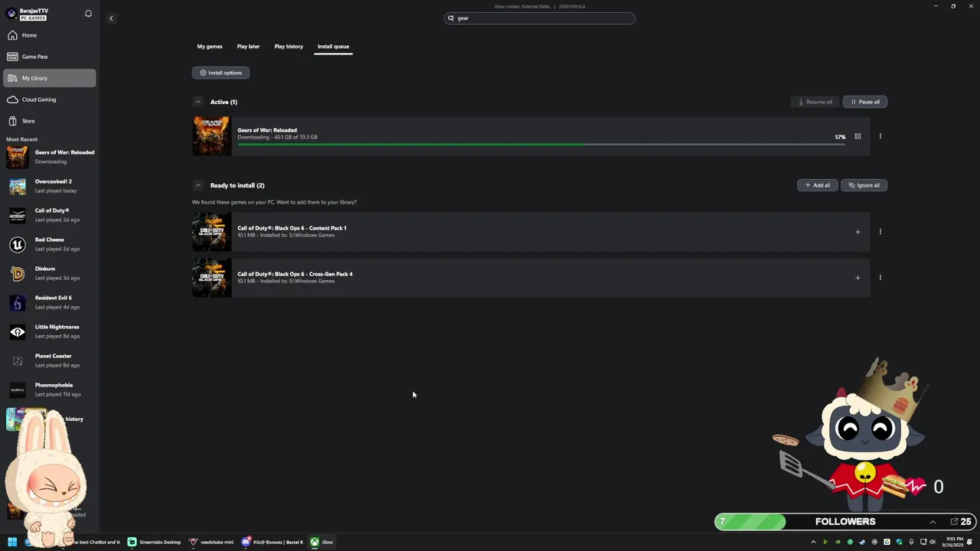Open the volume tray icon

click(x=932, y=542)
